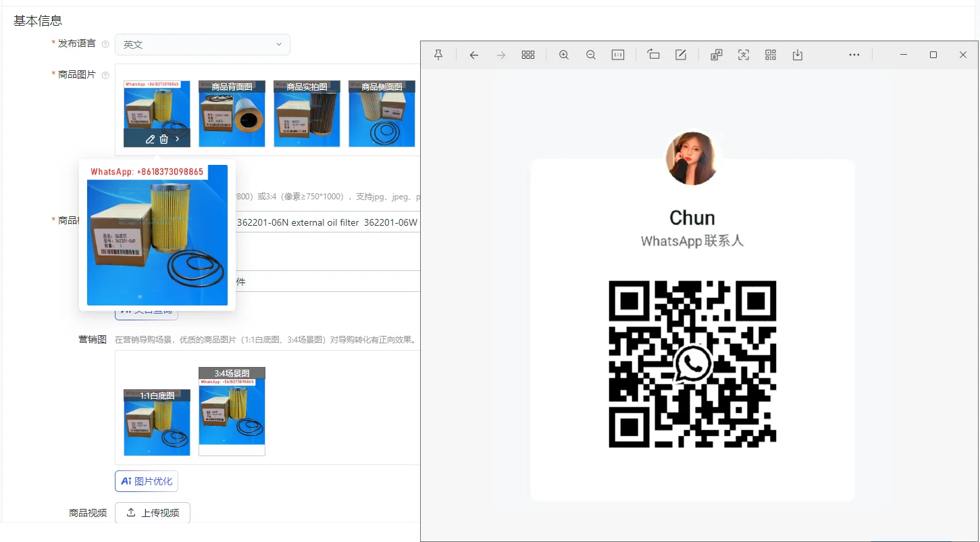Open the thumbnail grid view

(528, 55)
